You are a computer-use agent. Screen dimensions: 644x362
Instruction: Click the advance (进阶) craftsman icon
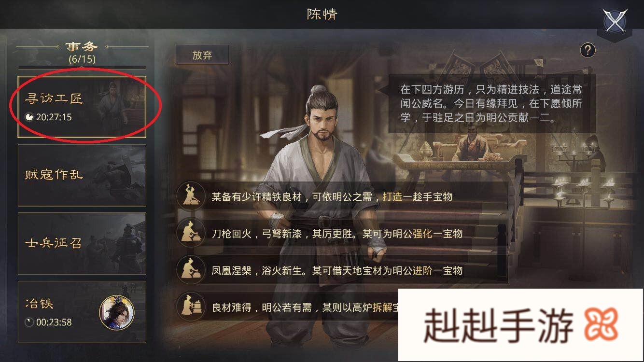[x=189, y=270]
